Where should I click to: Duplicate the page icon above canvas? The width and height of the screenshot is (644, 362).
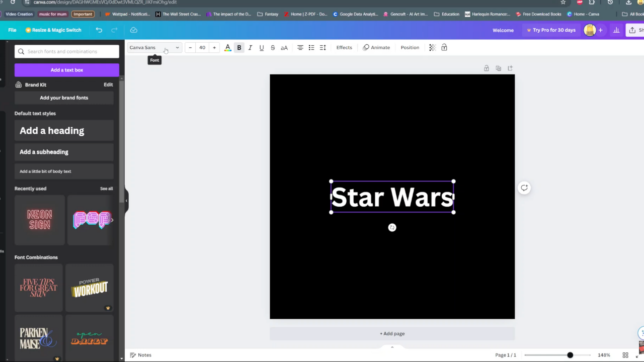click(498, 68)
